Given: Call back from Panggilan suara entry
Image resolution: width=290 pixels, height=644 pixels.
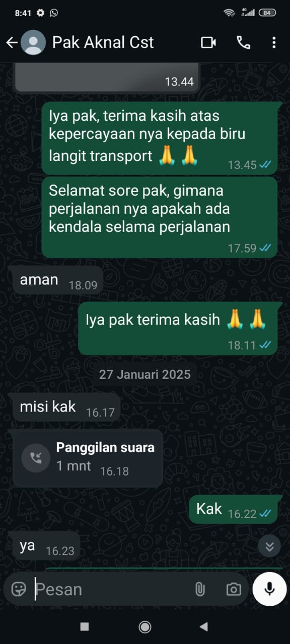Looking at the screenshot, I should coord(88,458).
